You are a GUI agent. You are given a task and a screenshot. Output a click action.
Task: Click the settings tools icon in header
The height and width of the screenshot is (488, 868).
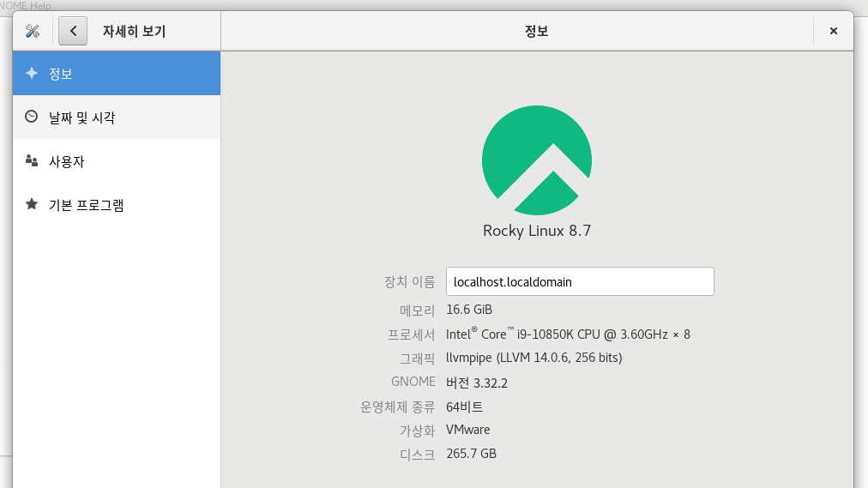tap(33, 31)
